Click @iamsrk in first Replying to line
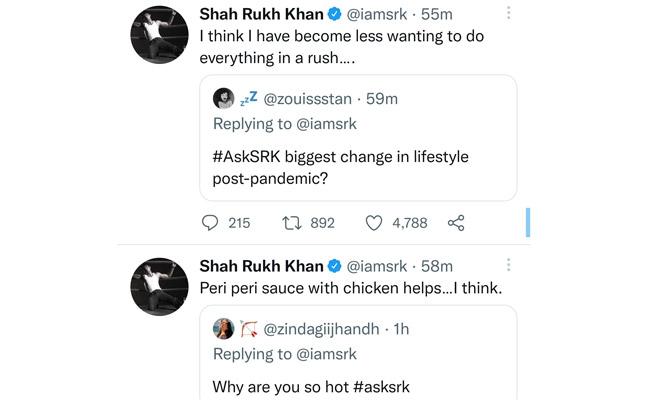Image resolution: width=650 pixels, height=400 pixels. tap(327, 124)
